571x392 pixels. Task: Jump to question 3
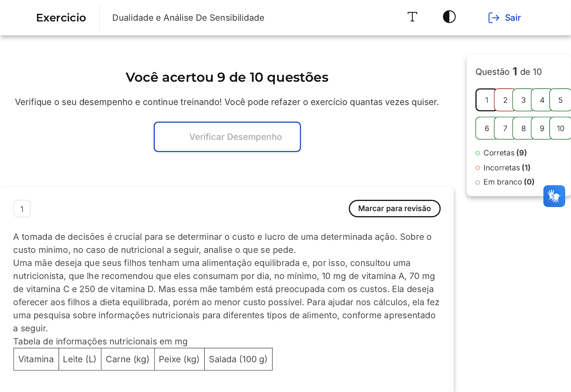(523, 100)
